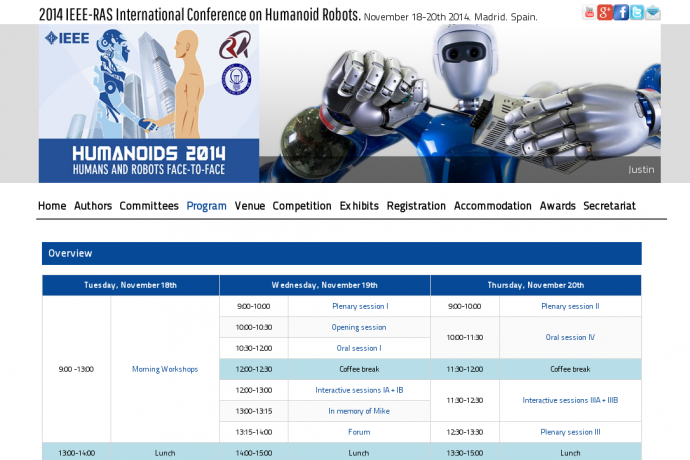Click the IEEE logo in banner
This screenshot has height=460, width=690.
(67, 38)
